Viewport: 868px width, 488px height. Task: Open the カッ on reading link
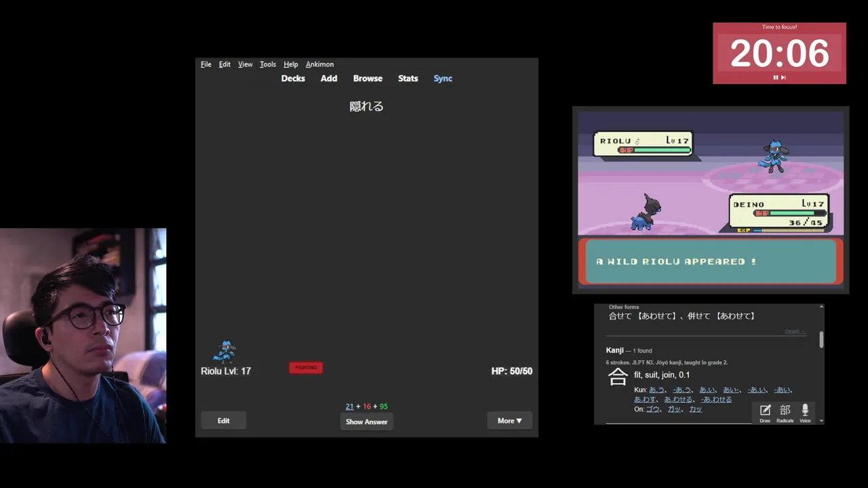pyautogui.click(x=696, y=409)
